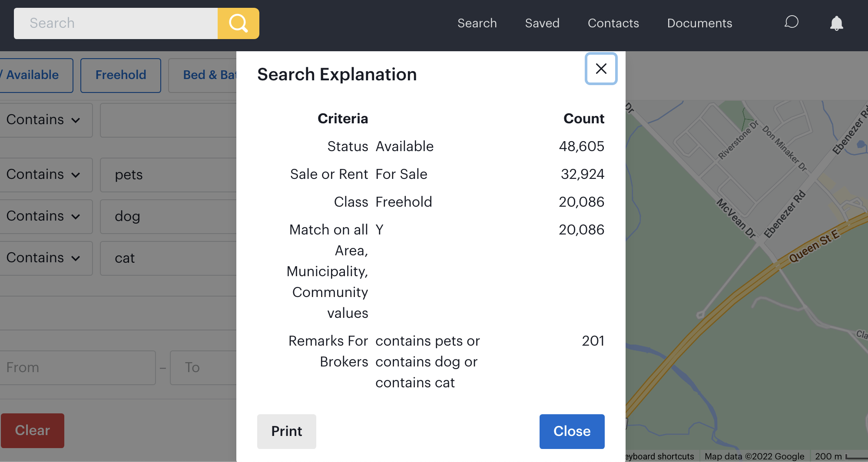This screenshot has width=868, height=462.
Task: Close the Search Explanation dialog with X
Action: 601,69
